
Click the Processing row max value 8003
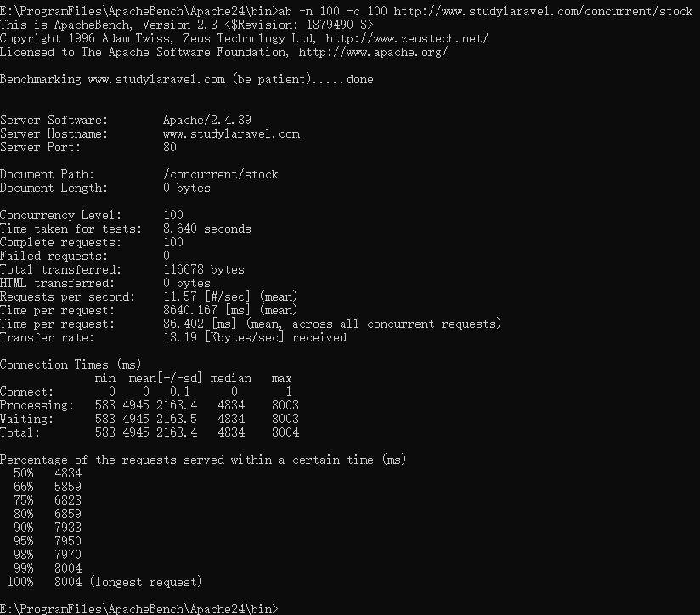point(285,405)
